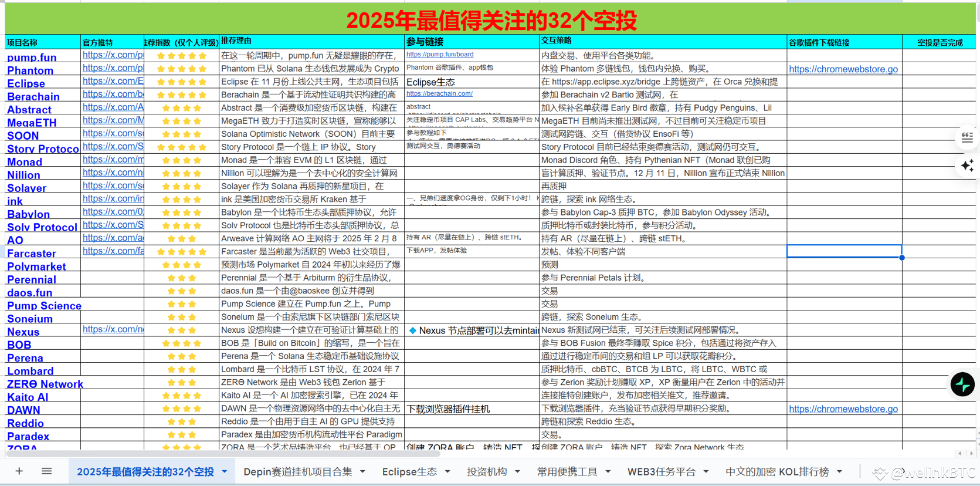Select the Eclipse生态 cell in 参与链接 column
The width and height of the screenshot is (980, 486).
coord(472,82)
